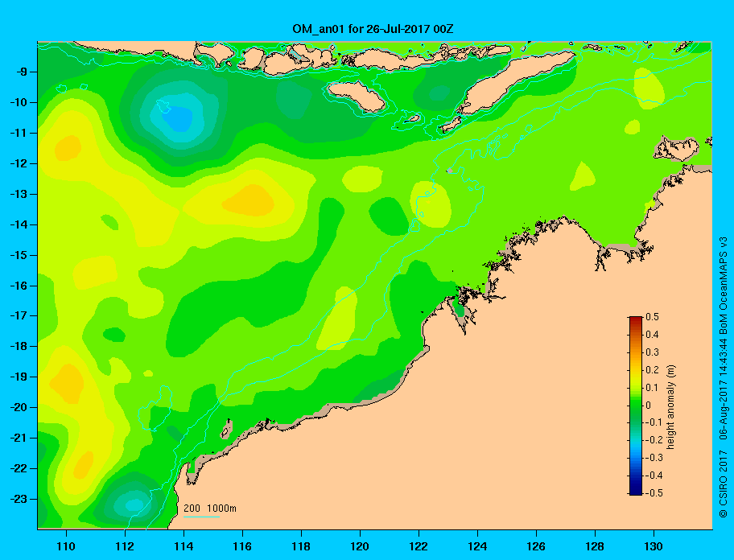Click longitude label 120
The height and width of the screenshot is (560, 734).
[x=360, y=546]
